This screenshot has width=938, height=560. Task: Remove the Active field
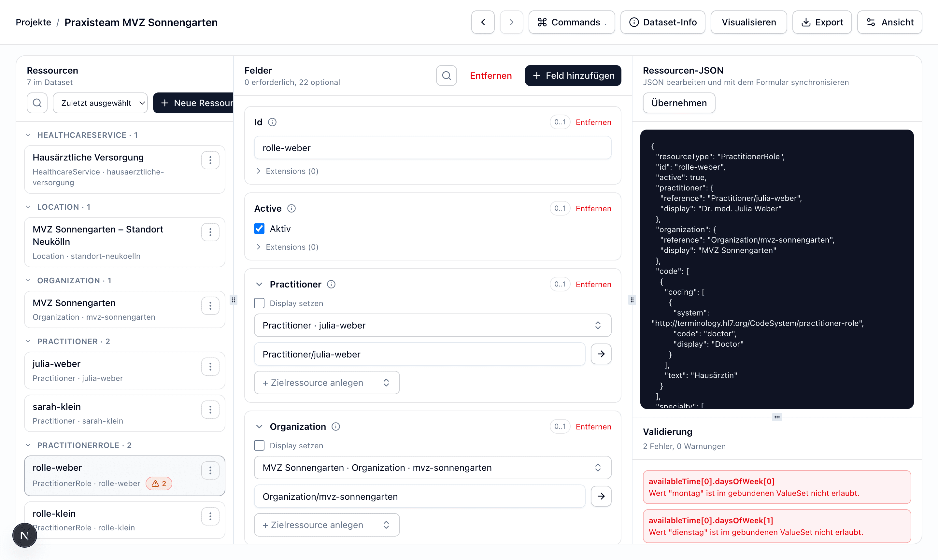pos(593,209)
